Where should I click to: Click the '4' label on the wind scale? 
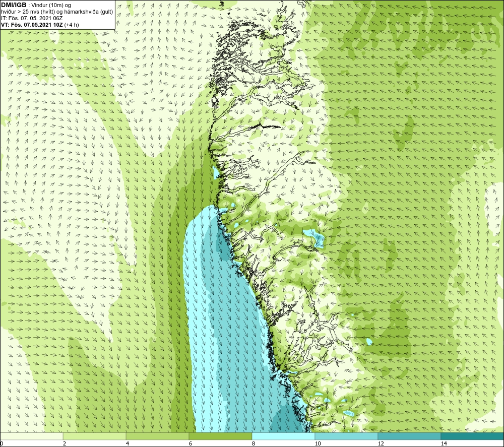pos(128,443)
